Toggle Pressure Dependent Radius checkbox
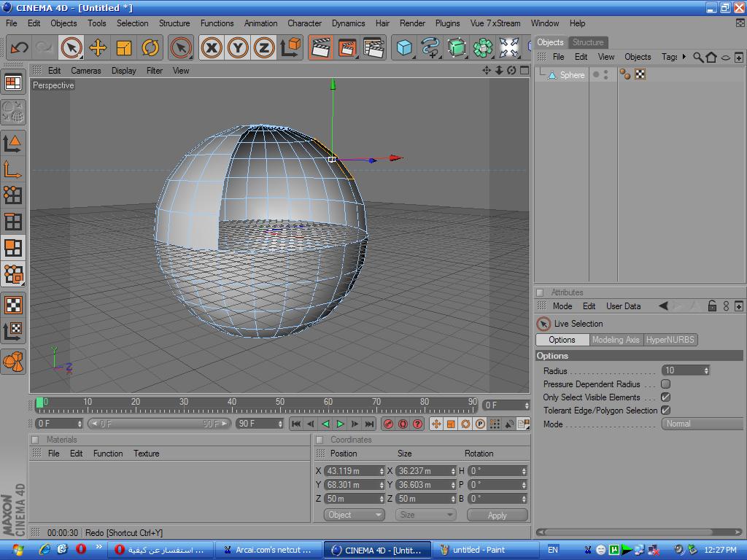The width and height of the screenshot is (747, 560). [x=665, y=384]
